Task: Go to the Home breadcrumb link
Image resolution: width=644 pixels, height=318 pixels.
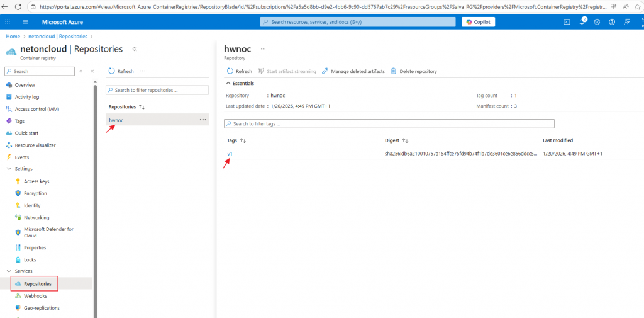Action: tap(13, 36)
